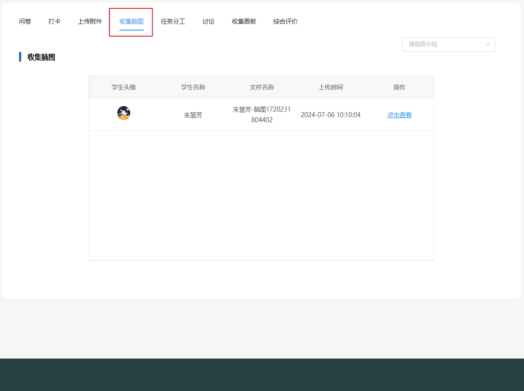Click the 操作 column header
This screenshot has height=391, width=524.
click(x=399, y=87)
